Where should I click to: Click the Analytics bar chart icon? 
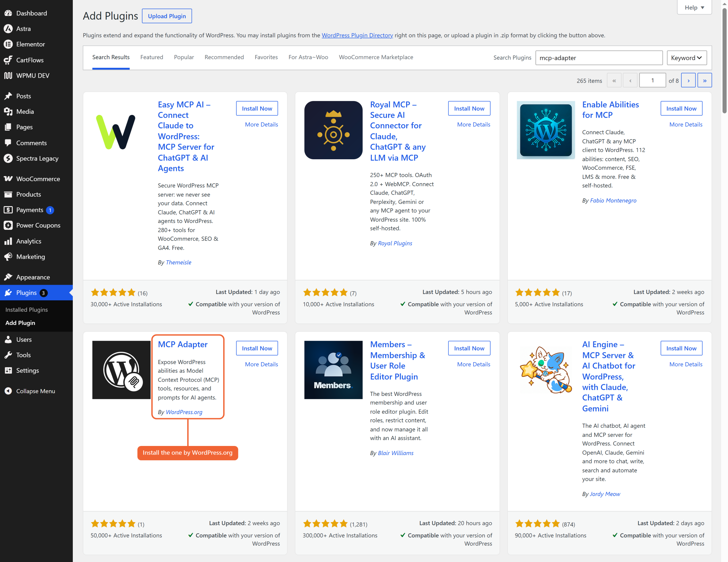(8, 241)
